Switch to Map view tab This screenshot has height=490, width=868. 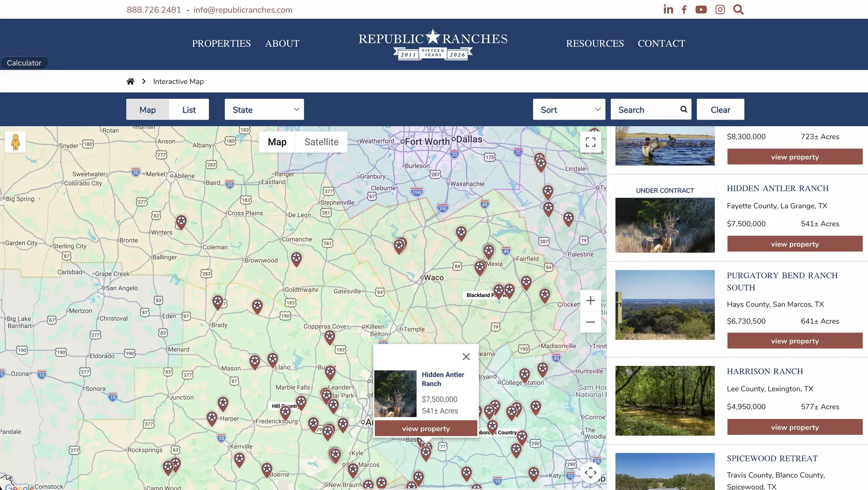tap(148, 109)
